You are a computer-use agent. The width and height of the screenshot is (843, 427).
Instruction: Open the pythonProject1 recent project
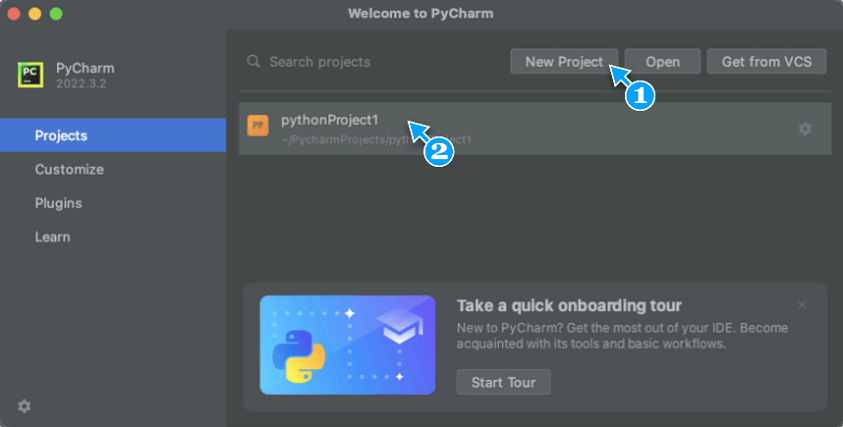[535, 129]
